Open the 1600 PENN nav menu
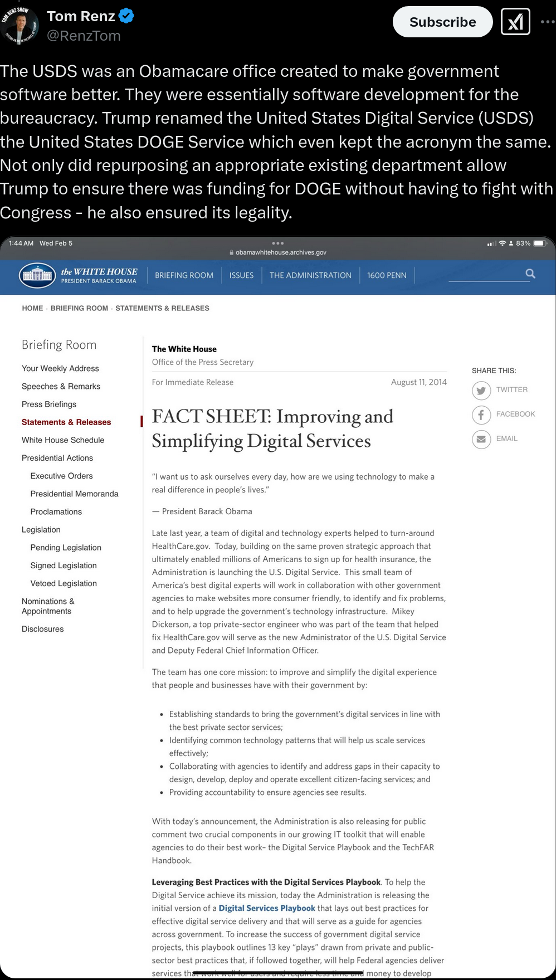 point(387,275)
